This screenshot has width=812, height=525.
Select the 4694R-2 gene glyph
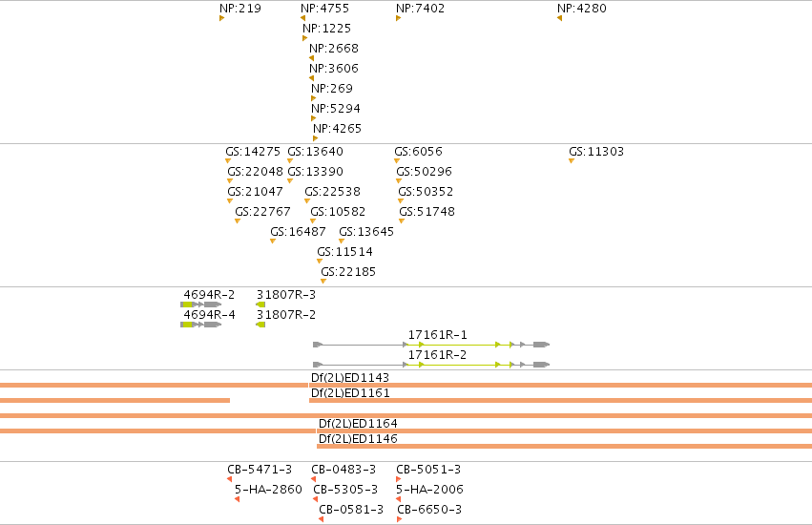pyautogui.click(x=201, y=304)
